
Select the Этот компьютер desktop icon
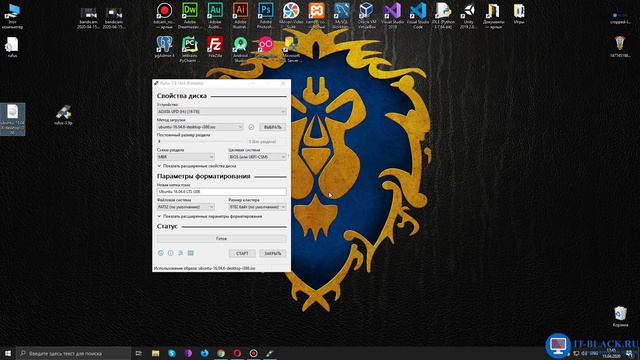point(13,16)
